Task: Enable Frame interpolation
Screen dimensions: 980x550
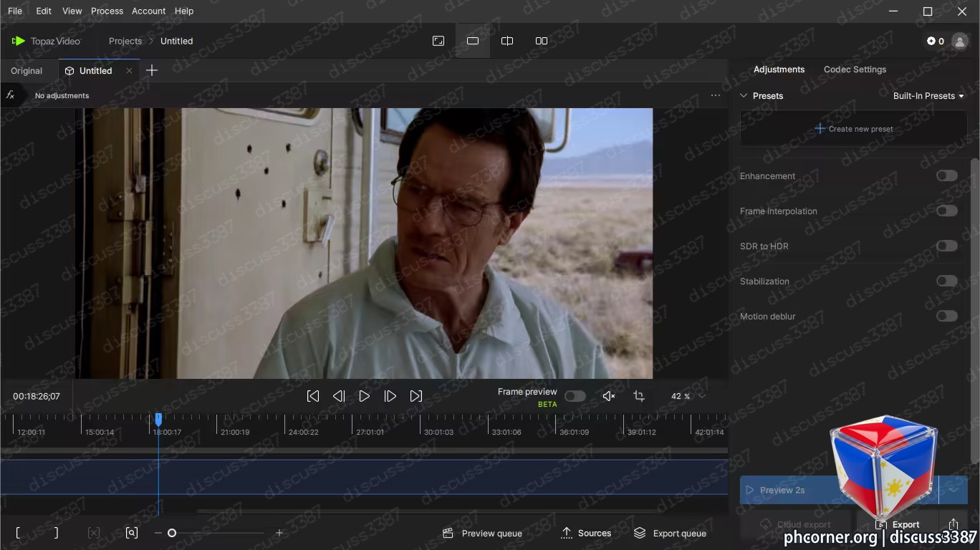Action: [947, 211]
